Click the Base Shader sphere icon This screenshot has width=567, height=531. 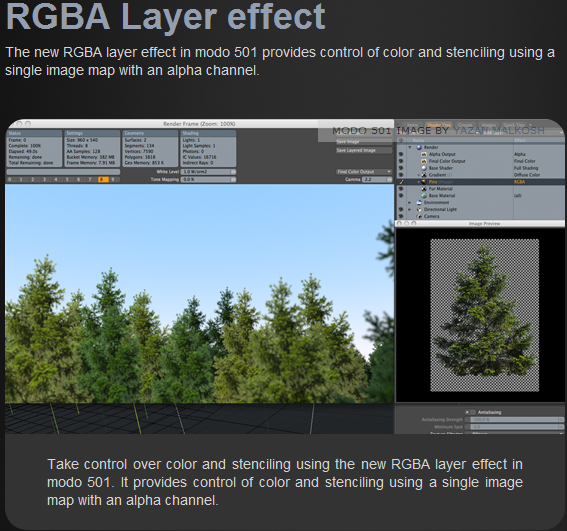[424, 168]
